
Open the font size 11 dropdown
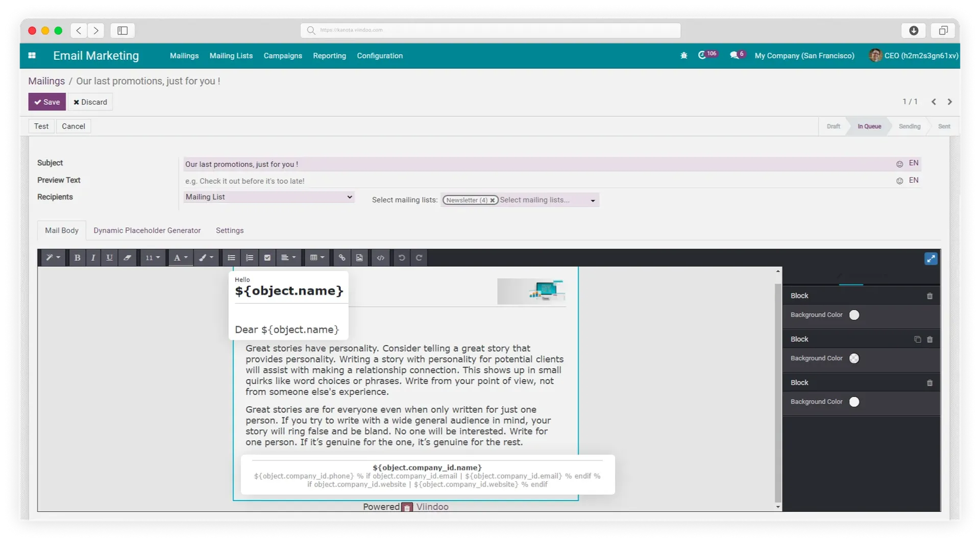[x=153, y=258]
